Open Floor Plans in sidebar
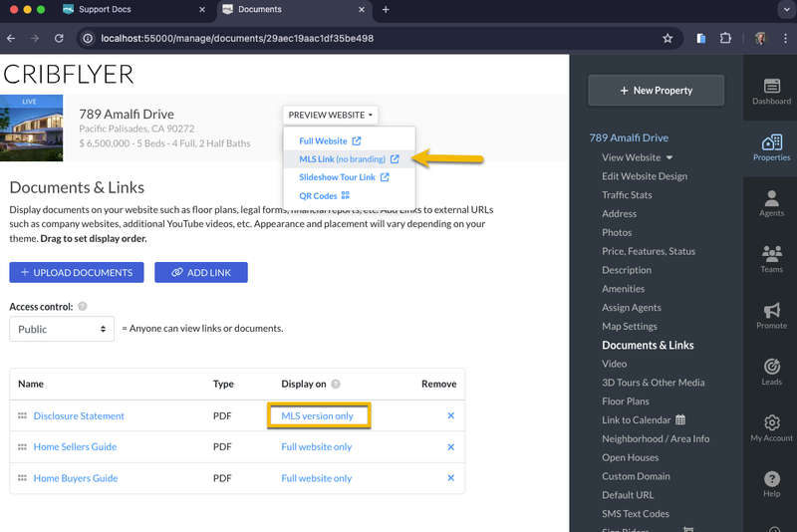797x532 pixels. (626, 401)
